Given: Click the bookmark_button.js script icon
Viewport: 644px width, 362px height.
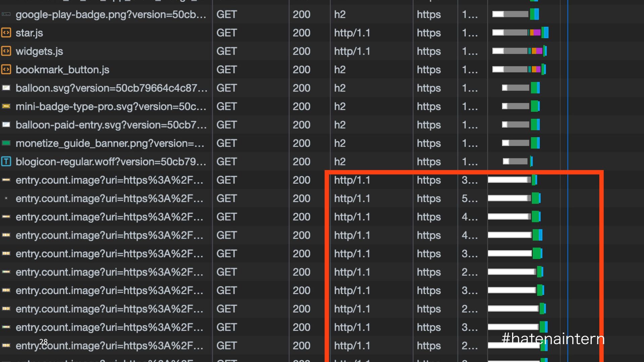Looking at the screenshot, I should click(6, 70).
